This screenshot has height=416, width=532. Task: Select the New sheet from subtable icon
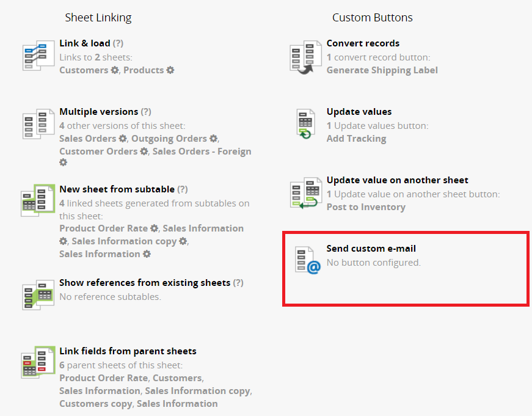coord(38,200)
